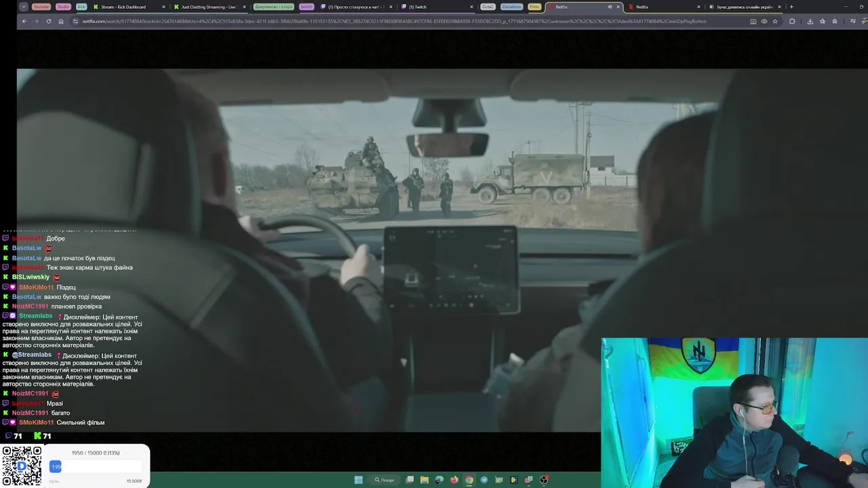
Task: Expand the Dota2 tab group
Action: [488, 7]
